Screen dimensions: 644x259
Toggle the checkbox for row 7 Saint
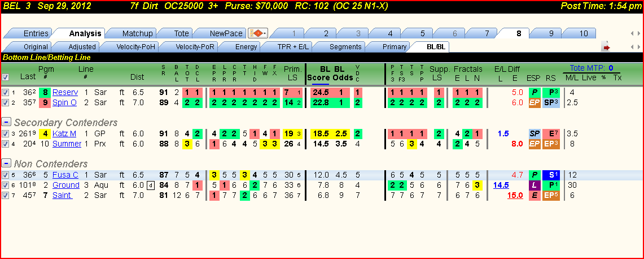[x=5, y=195]
